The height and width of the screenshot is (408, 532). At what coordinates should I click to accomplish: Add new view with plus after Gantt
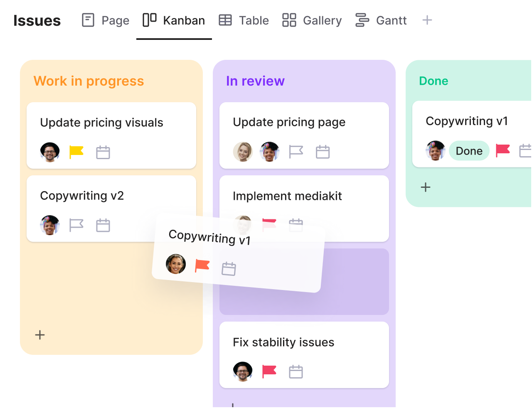427,20
